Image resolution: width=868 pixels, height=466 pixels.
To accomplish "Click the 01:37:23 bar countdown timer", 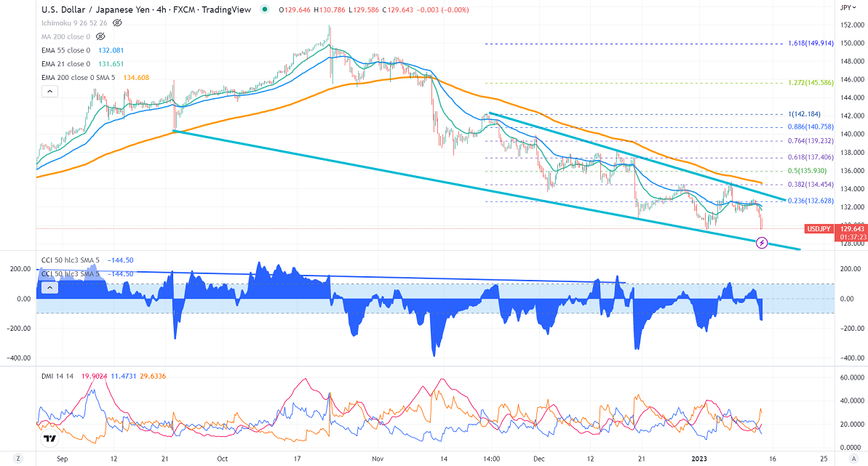I will pyautogui.click(x=852, y=237).
